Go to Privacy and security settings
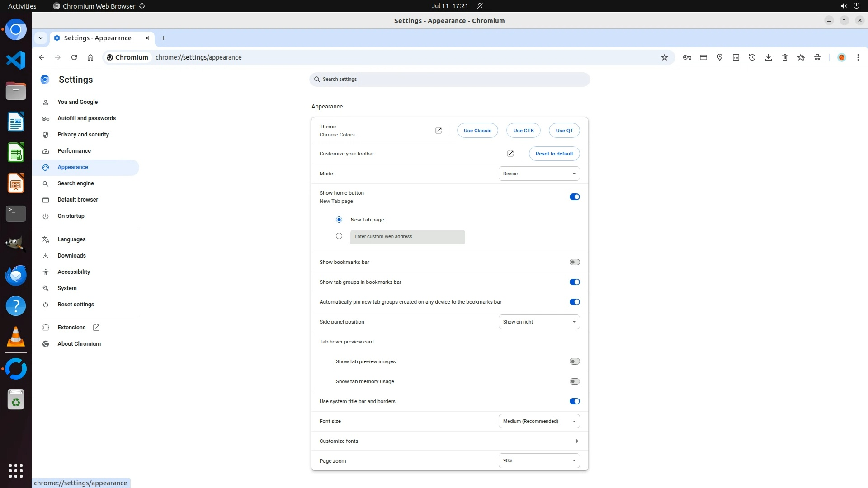Screen dimensions: 868x488 pyautogui.click(x=83, y=135)
